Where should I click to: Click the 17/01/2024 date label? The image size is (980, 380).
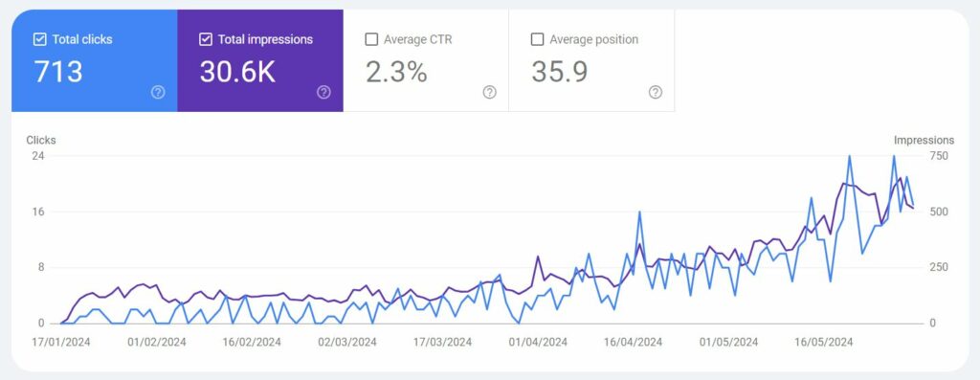click(x=61, y=343)
